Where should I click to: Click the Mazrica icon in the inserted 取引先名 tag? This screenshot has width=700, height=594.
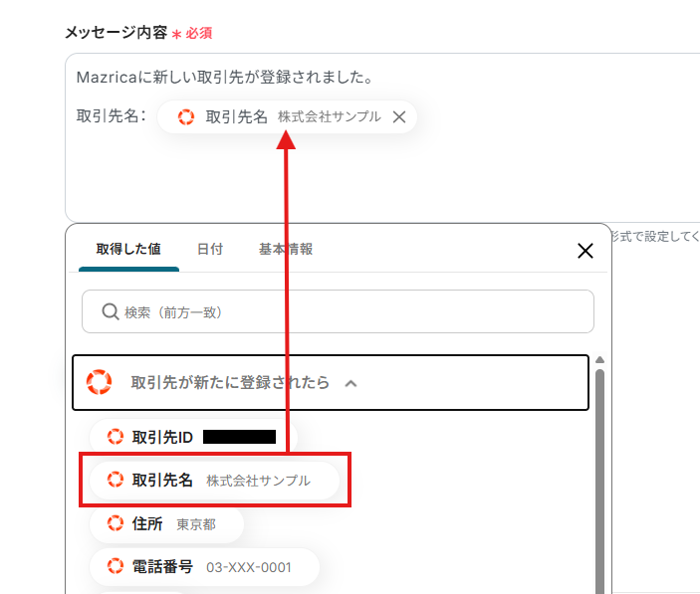(186, 117)
